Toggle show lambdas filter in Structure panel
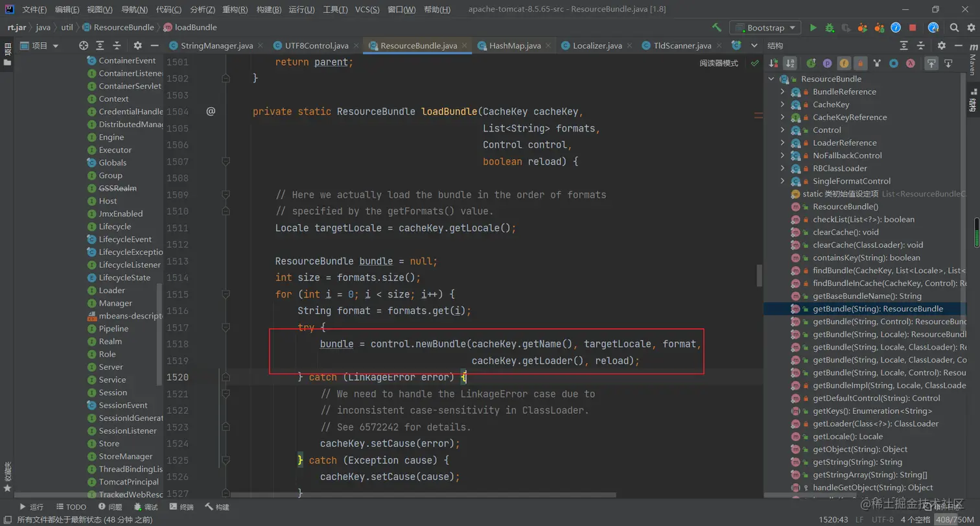The width and height of the screenshot is (980, 526). [911, 63]
